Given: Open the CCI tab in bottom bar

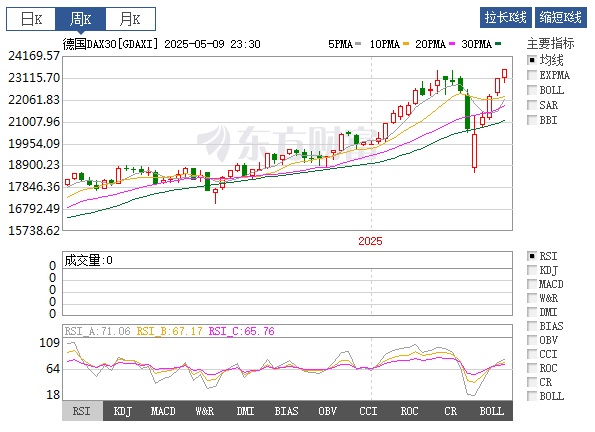Looking at the screenshot, I should pos(368,411).
